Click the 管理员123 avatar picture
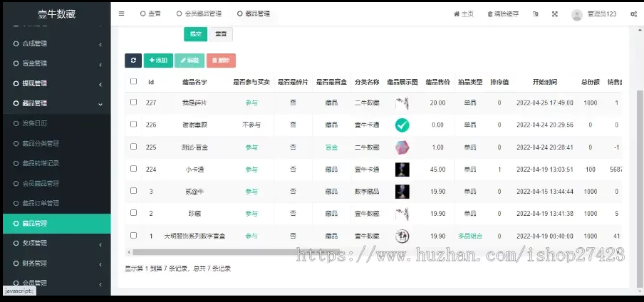644x302 pixels. [x=577, y=15]
